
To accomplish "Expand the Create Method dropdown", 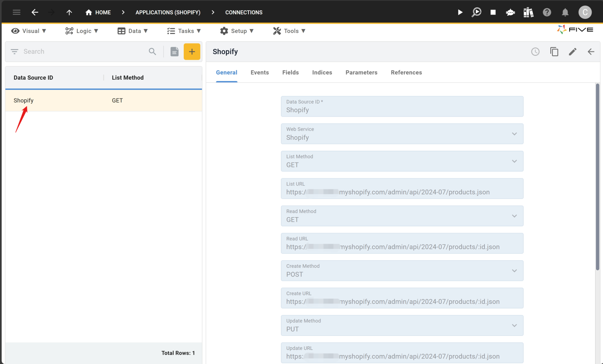I will coord(514,271).
